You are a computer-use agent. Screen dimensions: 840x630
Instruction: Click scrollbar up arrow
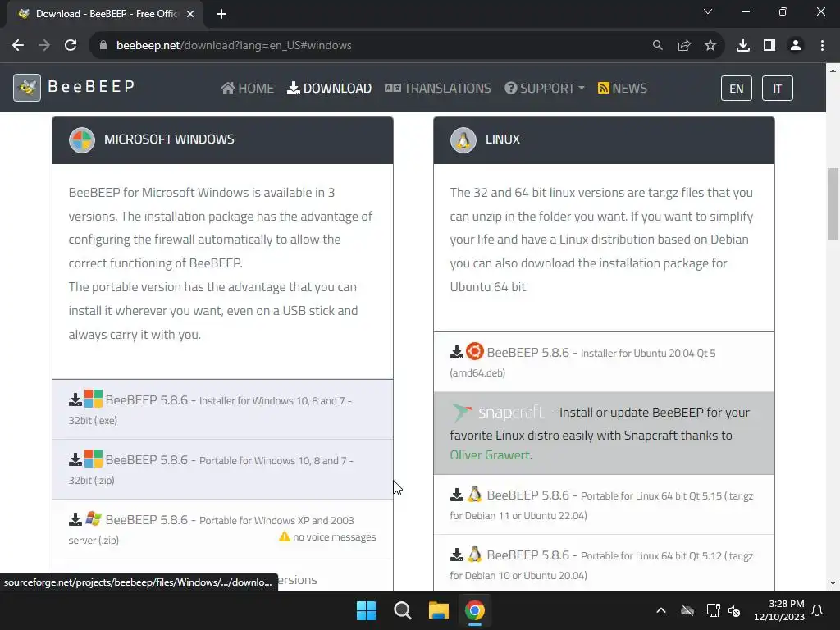click(833, 71)
